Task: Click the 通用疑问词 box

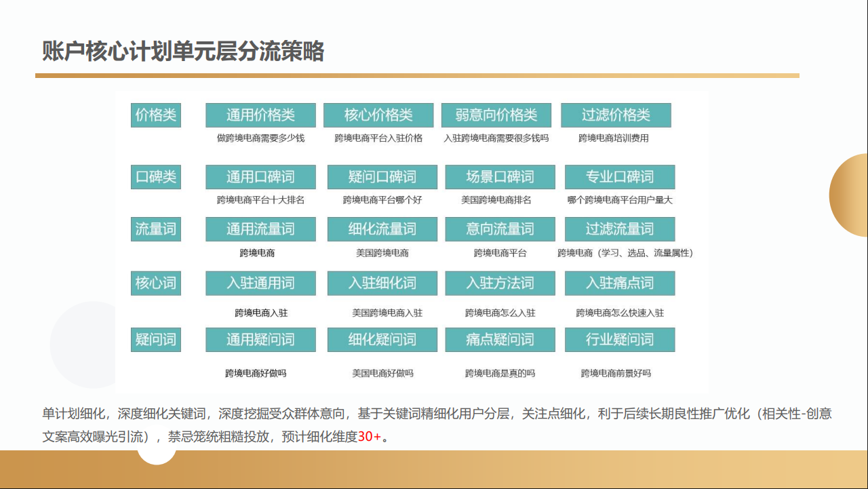Action: (x=260, y=340)
